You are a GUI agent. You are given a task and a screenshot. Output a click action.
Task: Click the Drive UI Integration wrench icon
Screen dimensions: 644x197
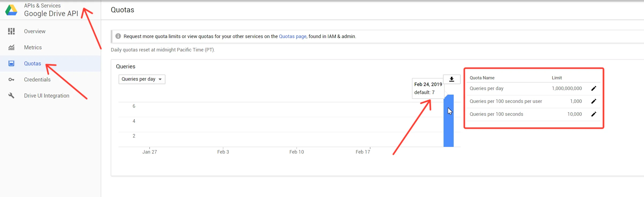[11, 96]
